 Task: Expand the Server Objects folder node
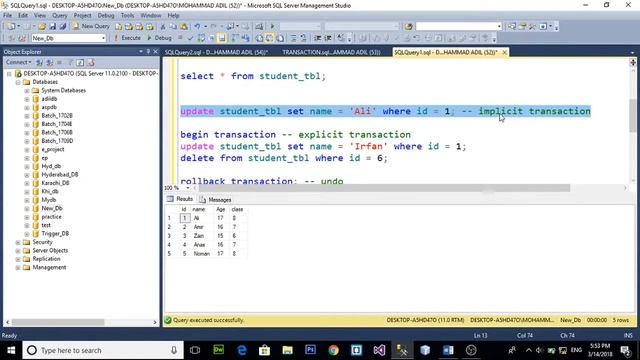18,251
